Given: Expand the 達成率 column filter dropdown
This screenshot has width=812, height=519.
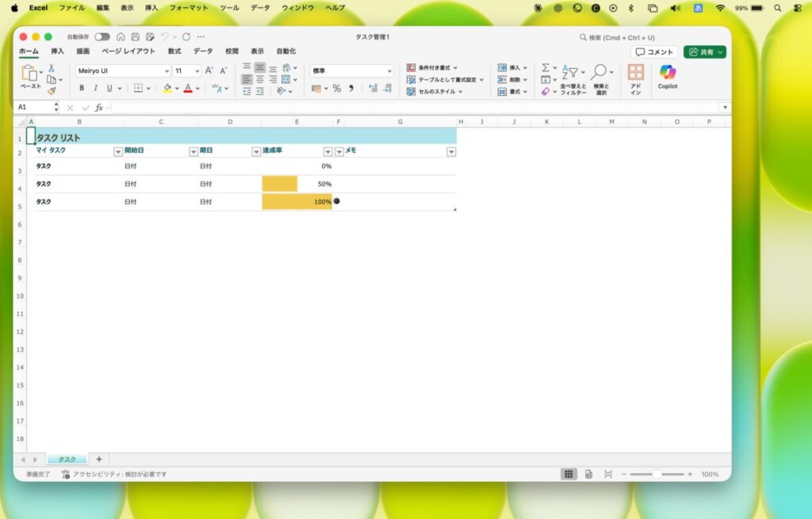Looking at the screenshot, I should tap(327, 151).
